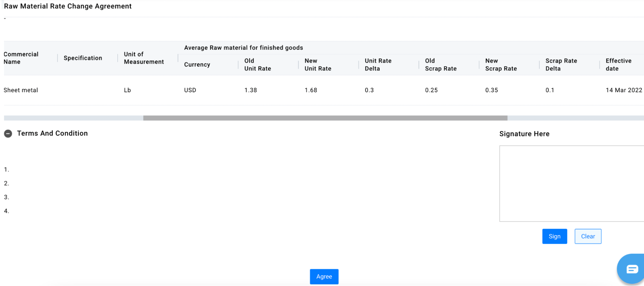This screenshot has height=286, width=644.
Task: Select the Old Unit Rate header
Action: [x=257, y=64]
